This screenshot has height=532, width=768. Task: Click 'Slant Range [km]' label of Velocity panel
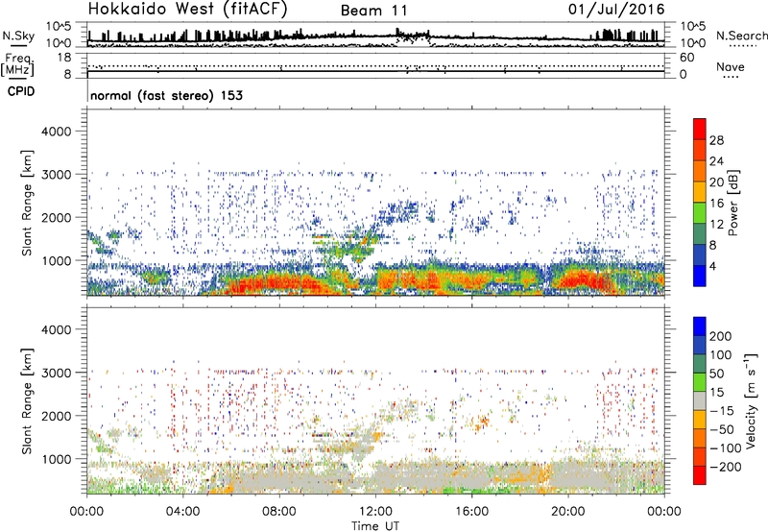point(27,401)
